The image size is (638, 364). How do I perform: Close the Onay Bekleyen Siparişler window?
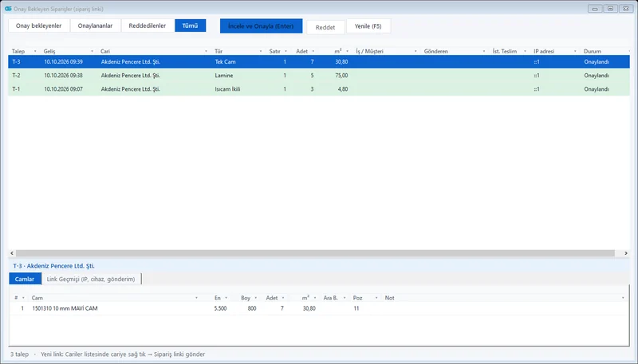click(x=626, y=9)
